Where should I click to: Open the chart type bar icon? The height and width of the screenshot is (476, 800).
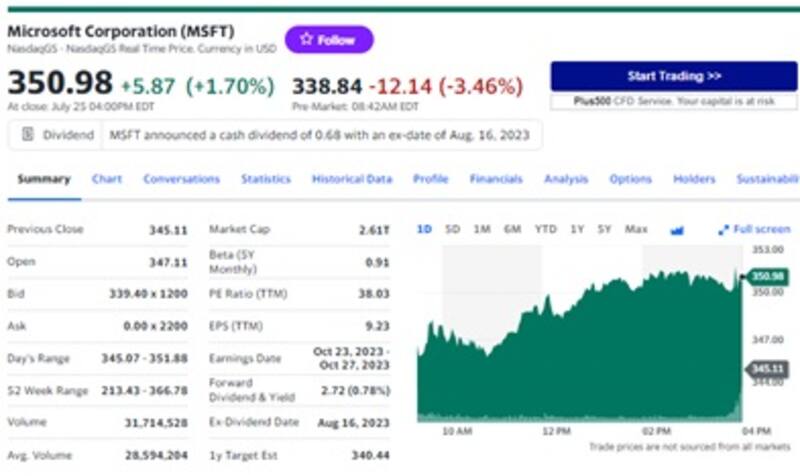[677, 230]
